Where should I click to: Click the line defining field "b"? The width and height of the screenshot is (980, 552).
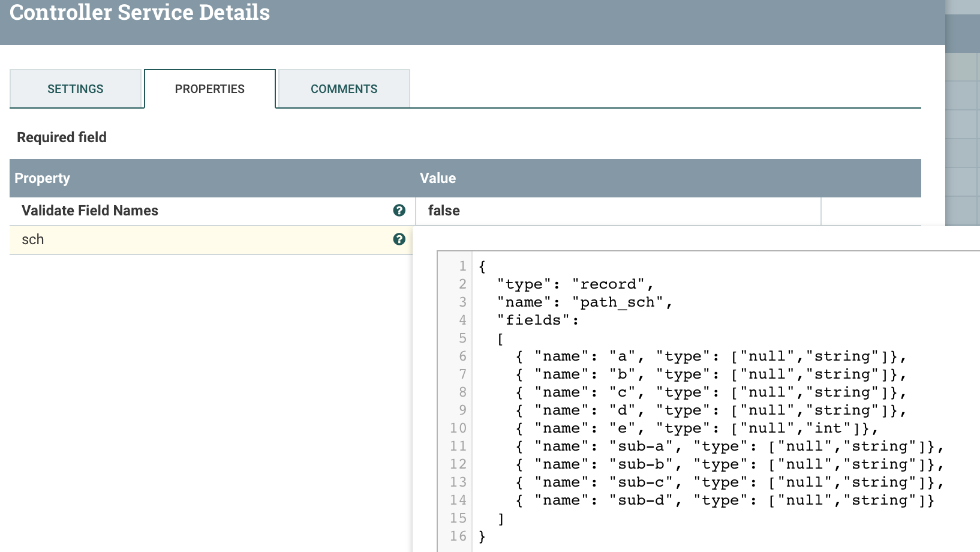pyautogui.click(x=711, y=374)
